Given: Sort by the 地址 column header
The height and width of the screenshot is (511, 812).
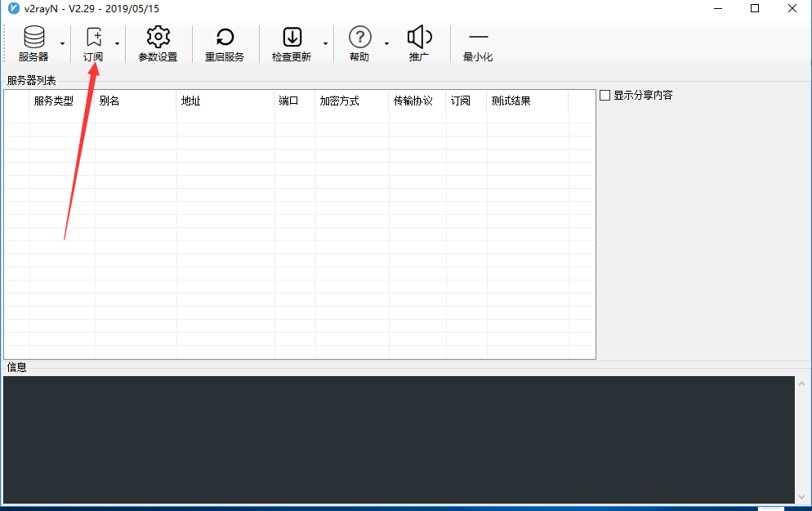Looking at the screenshot, I should tap(225, 101).
